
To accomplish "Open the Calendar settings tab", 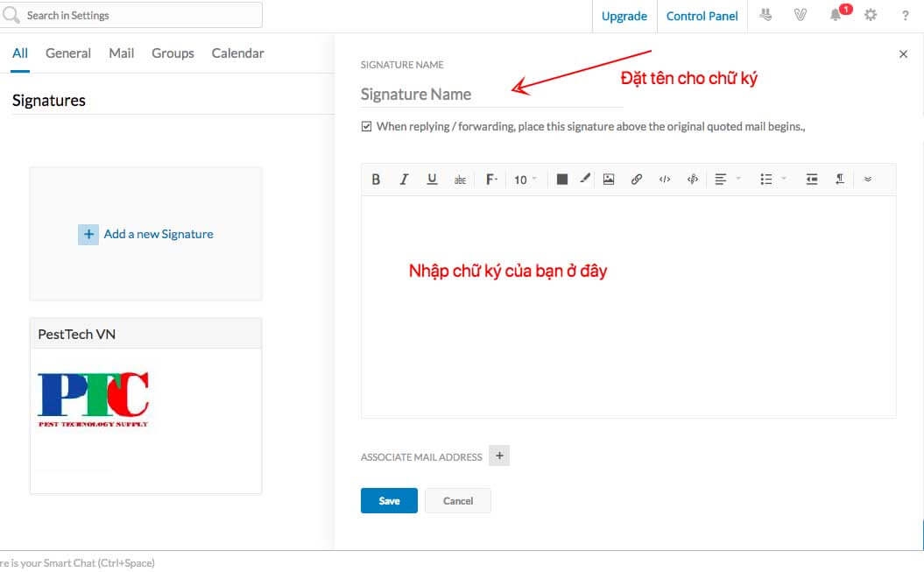I will tap(237, 53).
